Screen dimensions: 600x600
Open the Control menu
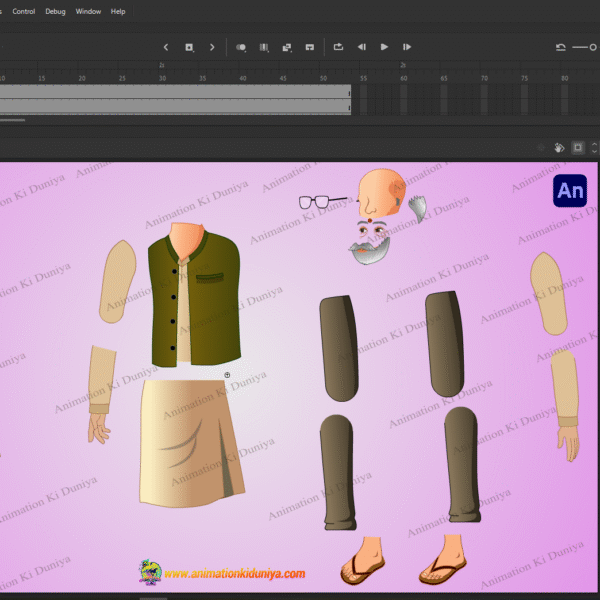click(24, 11)
